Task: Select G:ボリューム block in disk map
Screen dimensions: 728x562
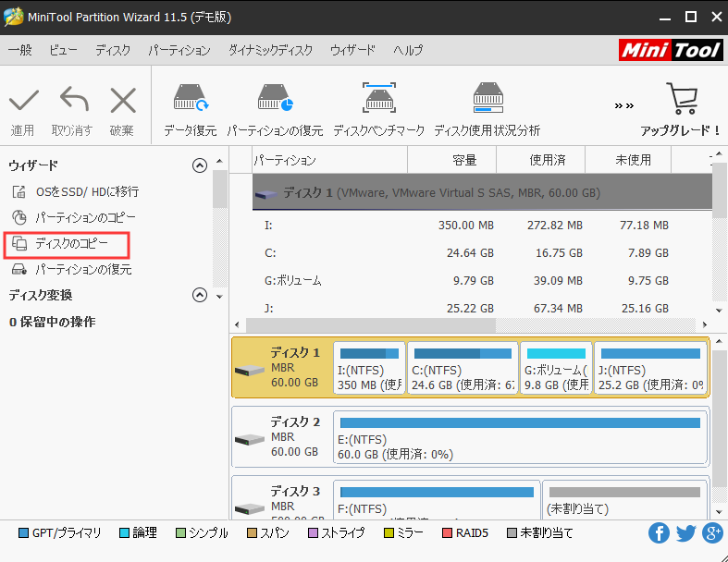Action: click(556, 369)
